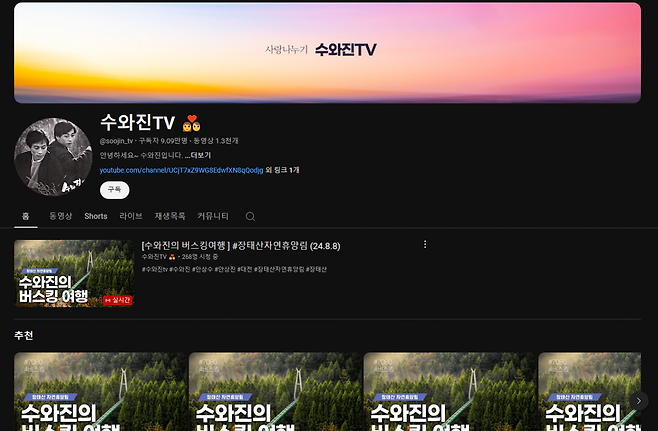Open the channel search magnifier icon
The image size is (658, 431).
(250, 216)
